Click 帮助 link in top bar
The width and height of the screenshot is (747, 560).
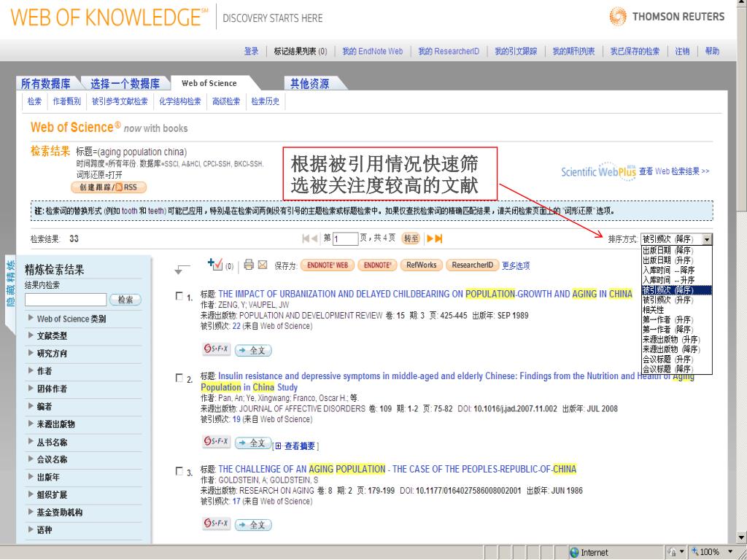pos(712,51)
